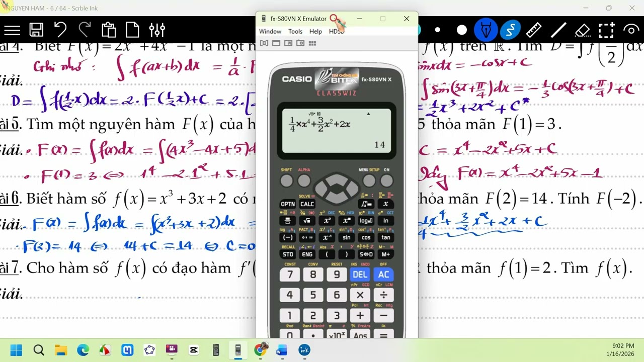This screenshot has width=644, height=362.
Task: Select the small white dot pen size
Action: pyautogui.click(x=438, y=30)
